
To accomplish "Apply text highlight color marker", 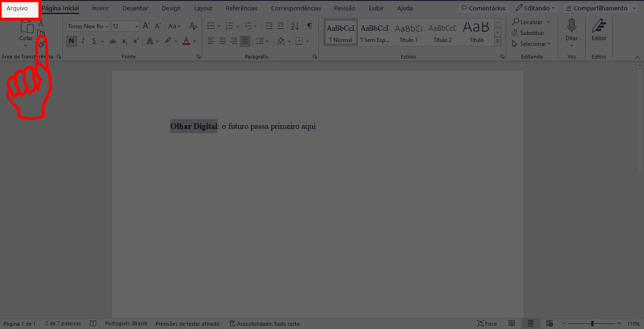I will 168,42.
